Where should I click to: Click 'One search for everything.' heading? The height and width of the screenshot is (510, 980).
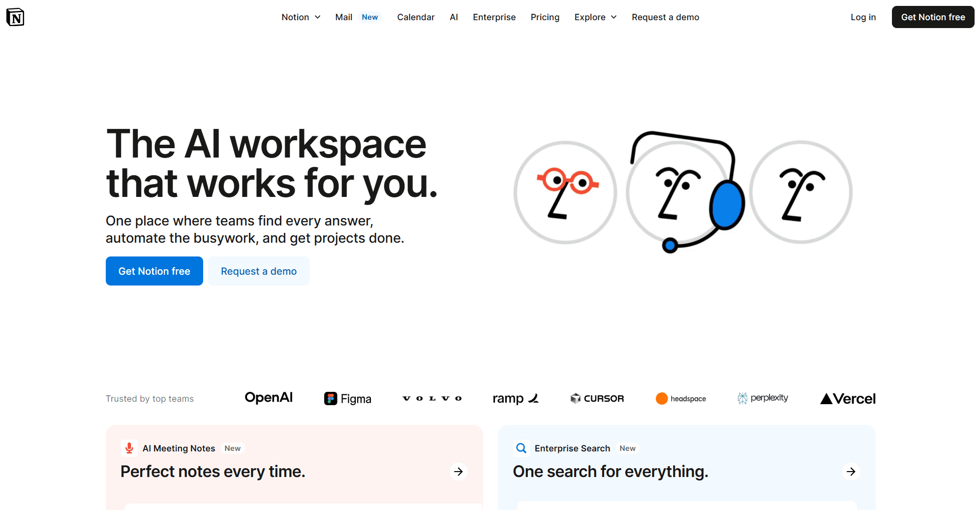pos(611,472)
